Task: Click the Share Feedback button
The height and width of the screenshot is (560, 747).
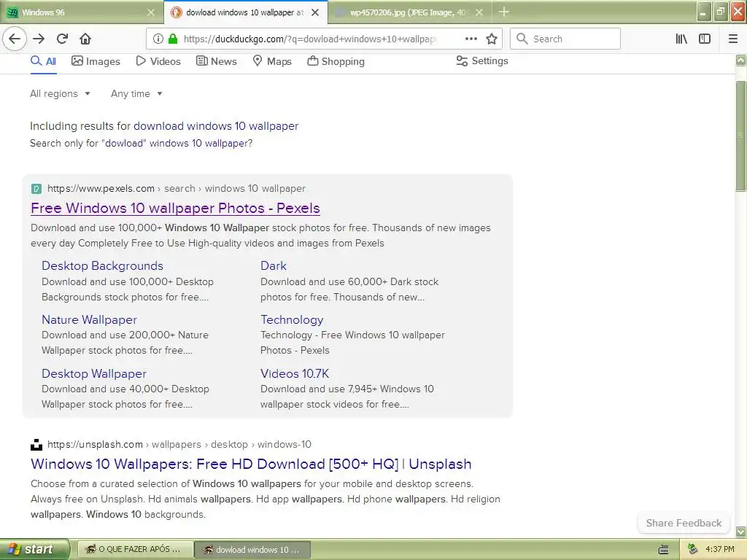Action: pos(684,524)
